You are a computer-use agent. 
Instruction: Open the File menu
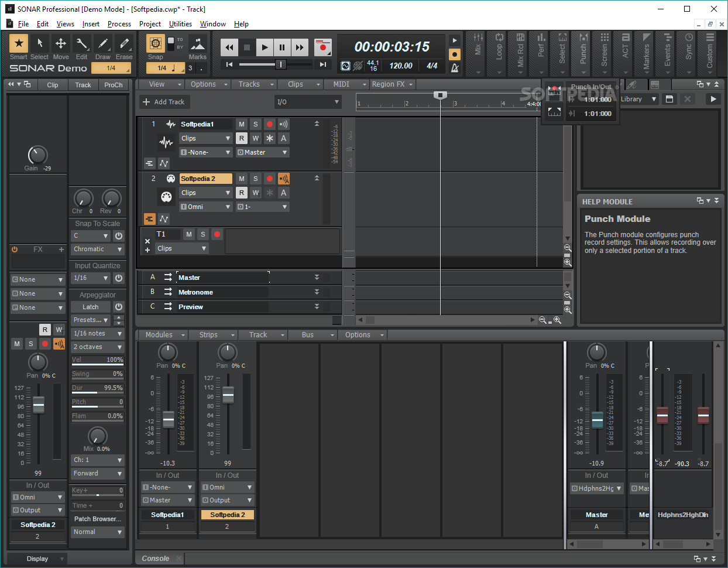coord(23,24)
